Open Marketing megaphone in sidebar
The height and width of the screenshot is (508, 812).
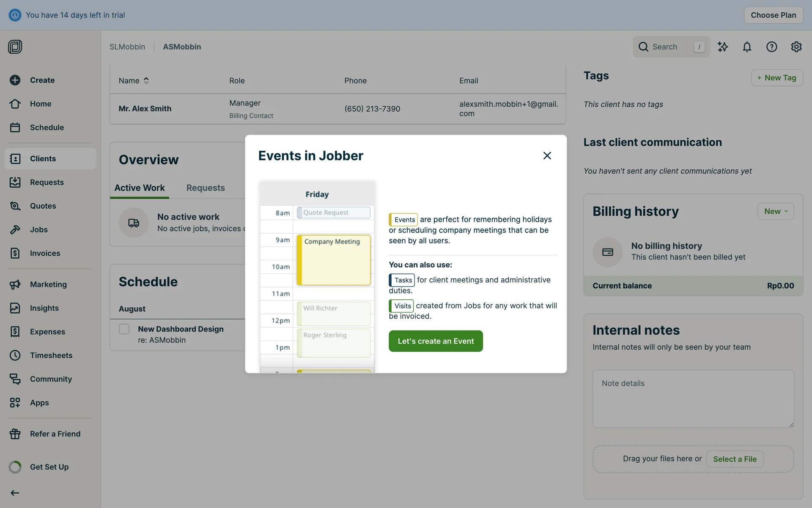[48, 284]
